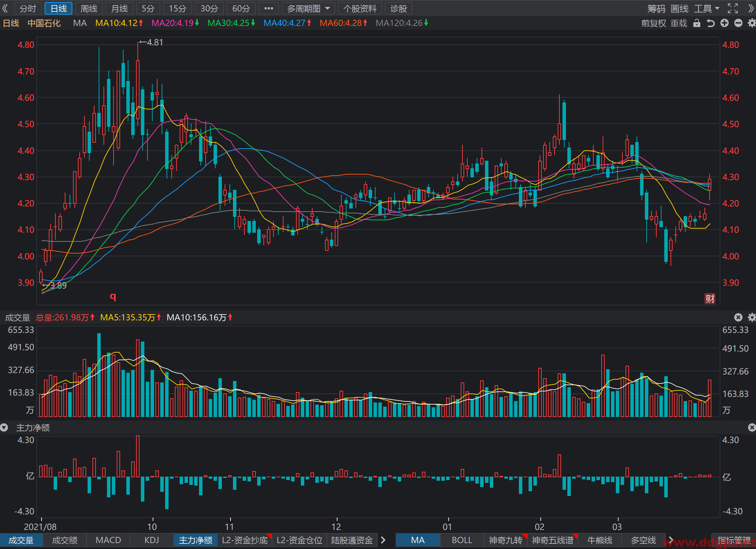Select the 主力净额 indicator tab
The width and height of the screenshot is (756, 549).
click(x=196, y=540)
